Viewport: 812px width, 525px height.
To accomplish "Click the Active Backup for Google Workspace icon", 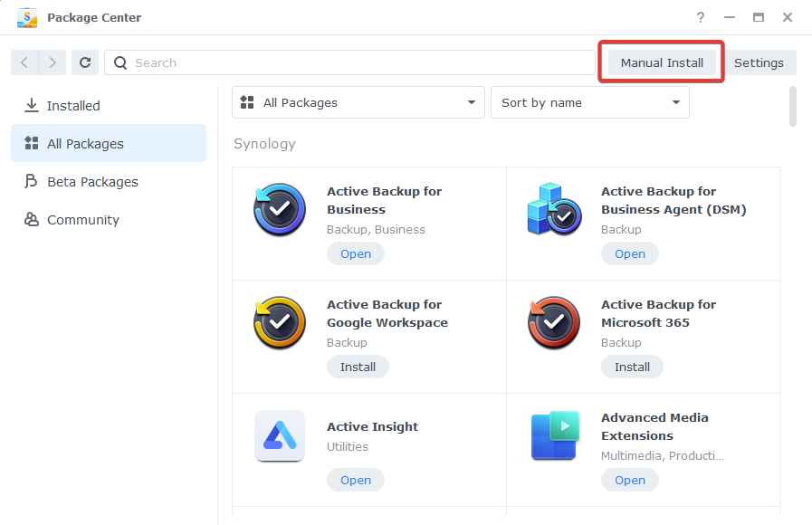I will coord(280,322).
